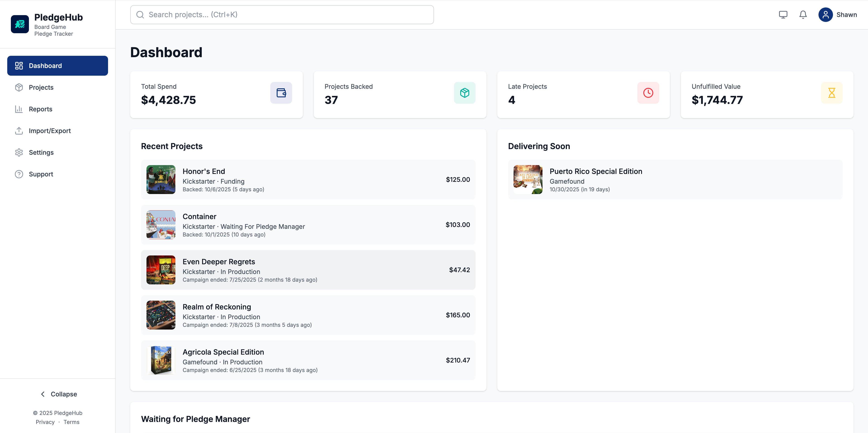Click the Unfulfilled Value hourglass icon

(831, 93)
